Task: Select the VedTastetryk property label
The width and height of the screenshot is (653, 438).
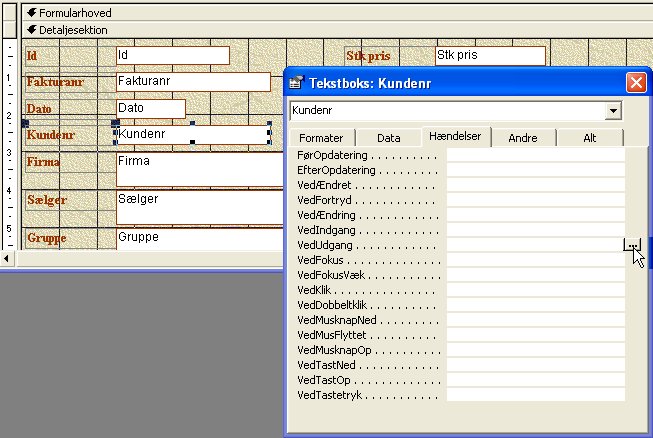Action: 329,395
